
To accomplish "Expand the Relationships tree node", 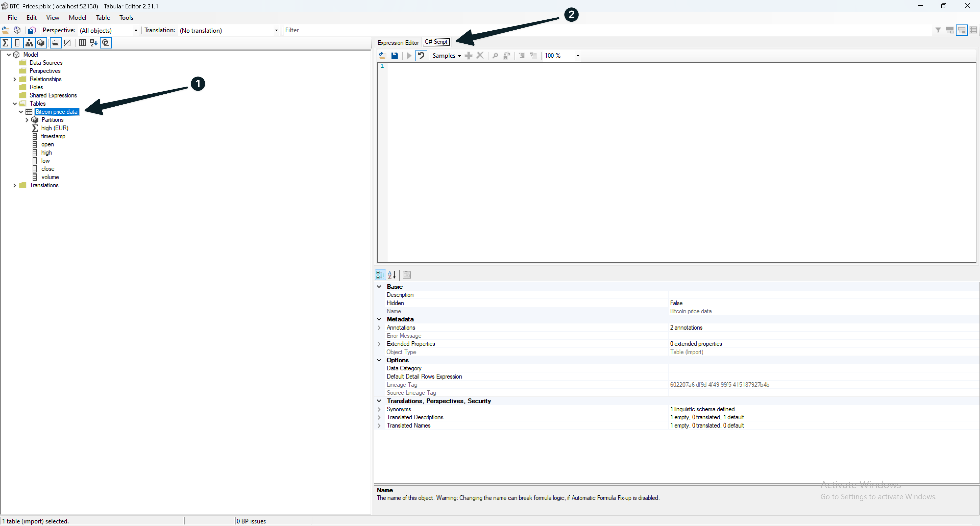I will tap(15, 79).
